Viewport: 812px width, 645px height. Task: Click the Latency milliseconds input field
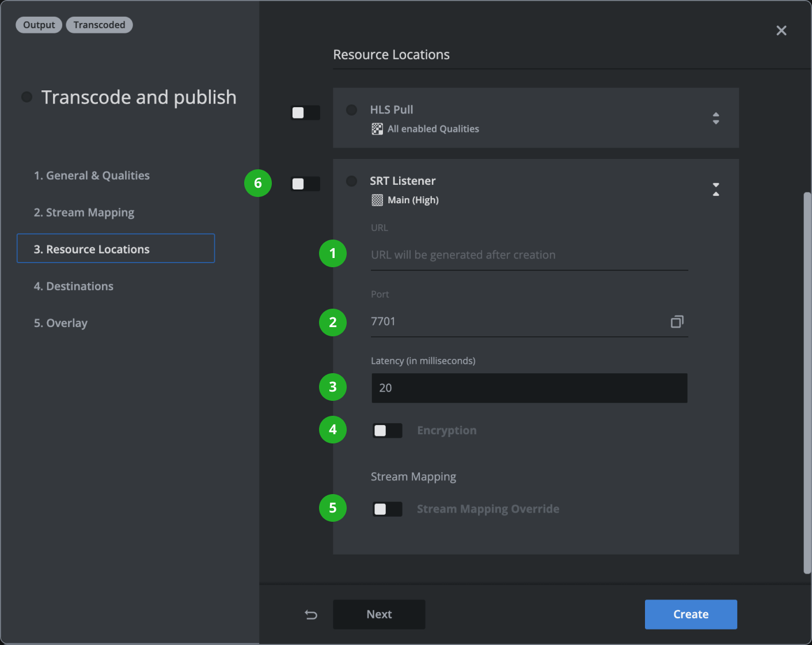(x=529, y=388)
